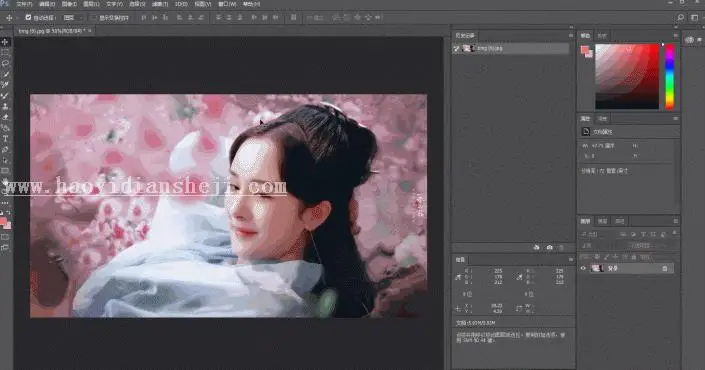Filter layers by pixel layer icon
This screenshot has width=705, height=370.
pyautogui.click(x=624, y=234)
